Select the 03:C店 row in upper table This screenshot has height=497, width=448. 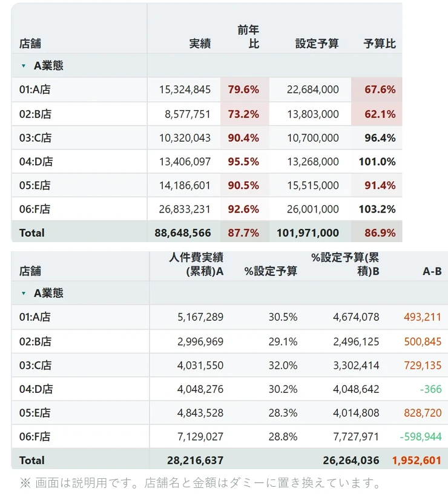(x=206, y=138)
